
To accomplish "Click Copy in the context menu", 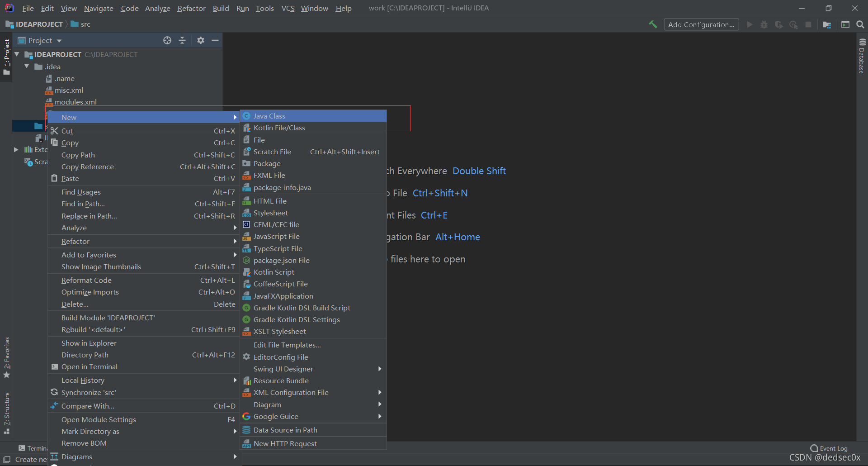I will 144,143.
